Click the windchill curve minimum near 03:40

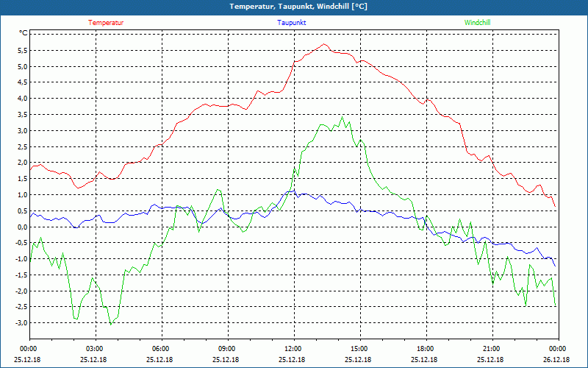(111, 325)
